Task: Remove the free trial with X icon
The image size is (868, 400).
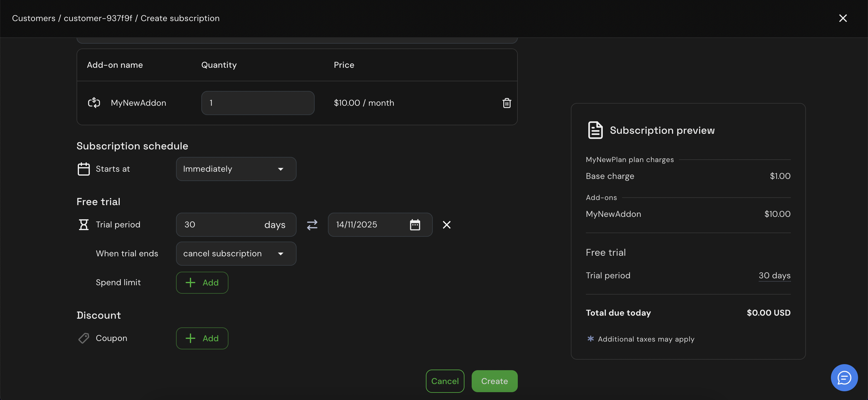Action: tap(446, 225)
